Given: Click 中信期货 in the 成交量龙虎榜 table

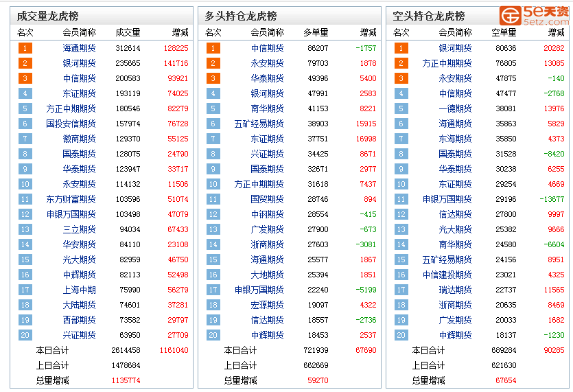Looking at the screenshot, I should (x=79, y=78).
